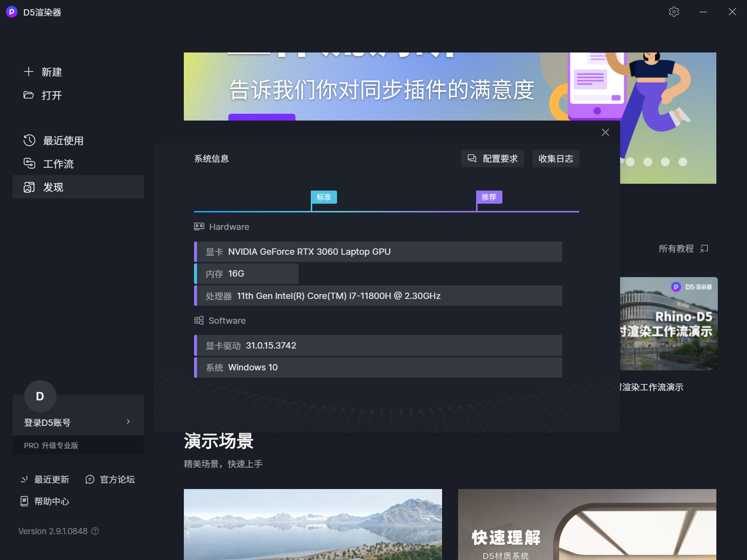Screen dimensions: 747x560
Task: Click the plus icon beside 新建
Action: coord(29,72)
